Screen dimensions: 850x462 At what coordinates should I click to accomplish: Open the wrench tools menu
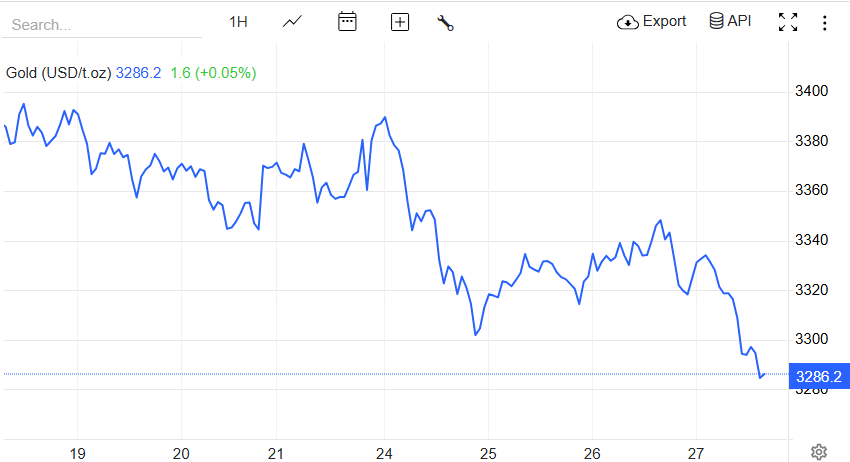pyautogui.click(x=446, y=22)
